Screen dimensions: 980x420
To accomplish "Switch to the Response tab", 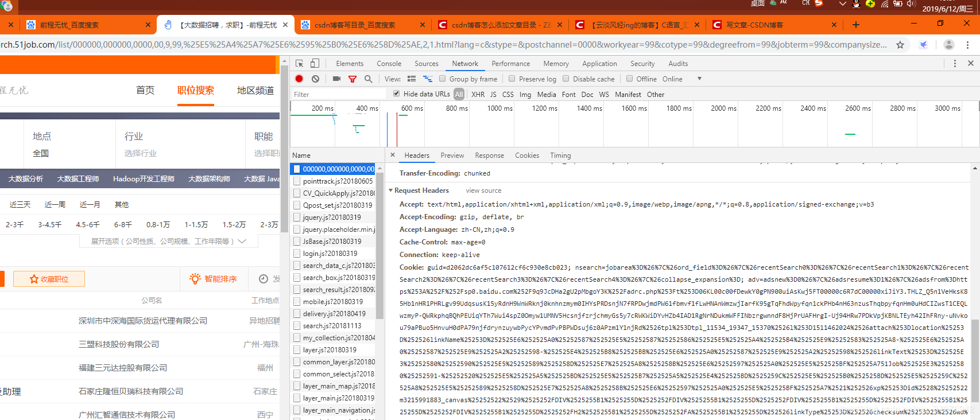I will (x=489, y=155).
